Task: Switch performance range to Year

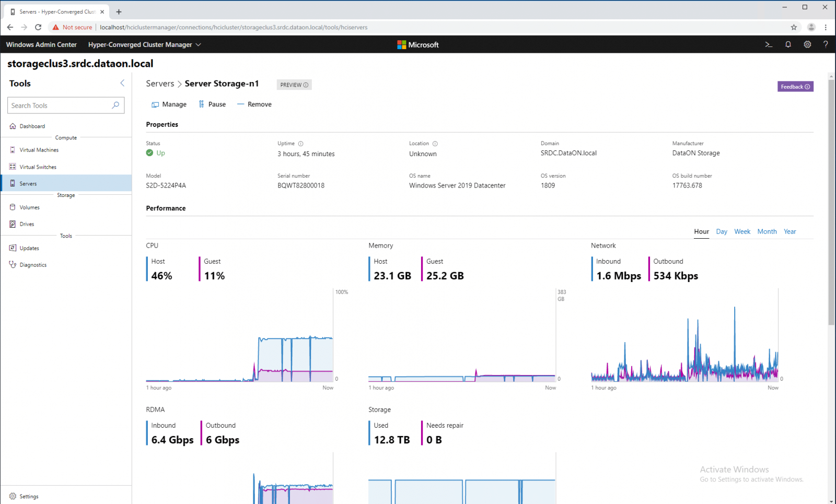Action: pos(789,231)
